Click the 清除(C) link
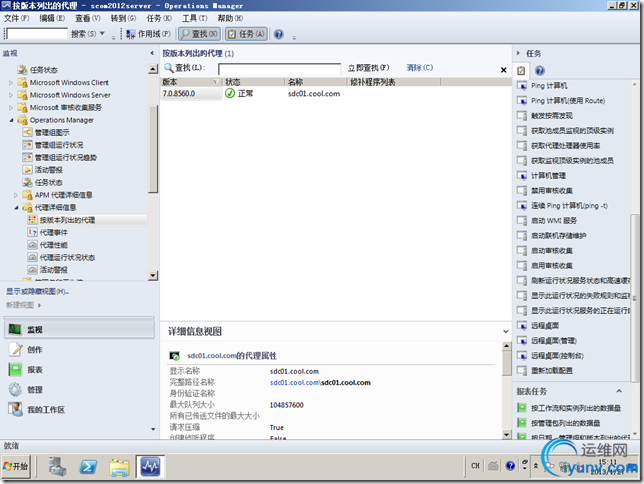644x484 pixels. point(419,67)
